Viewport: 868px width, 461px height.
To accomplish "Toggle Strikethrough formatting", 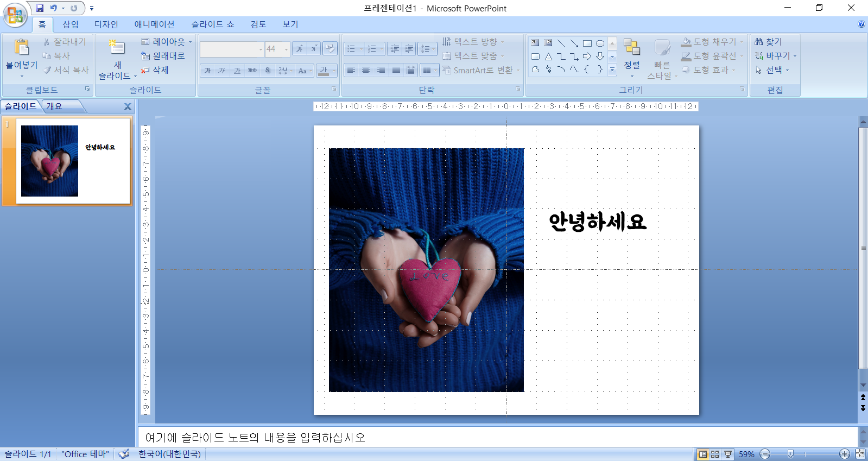I will pyautogui.click(x=252, y=71).
